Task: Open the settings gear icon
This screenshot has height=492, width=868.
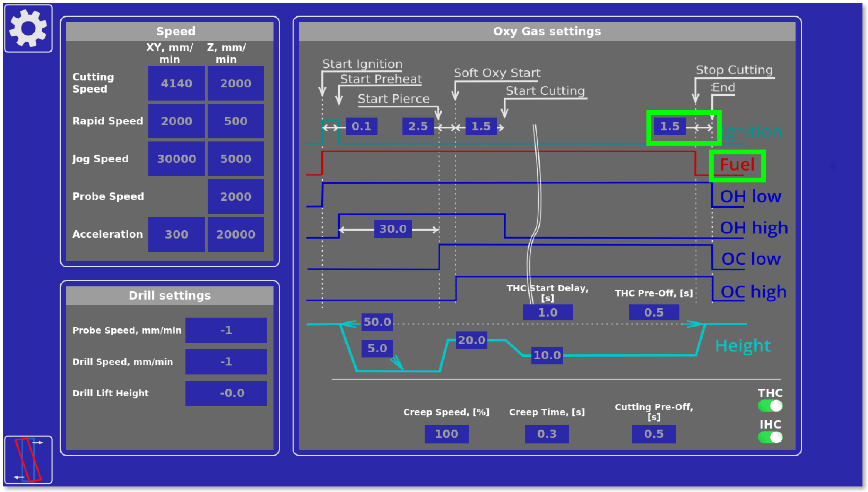Action: coord(28,28)
